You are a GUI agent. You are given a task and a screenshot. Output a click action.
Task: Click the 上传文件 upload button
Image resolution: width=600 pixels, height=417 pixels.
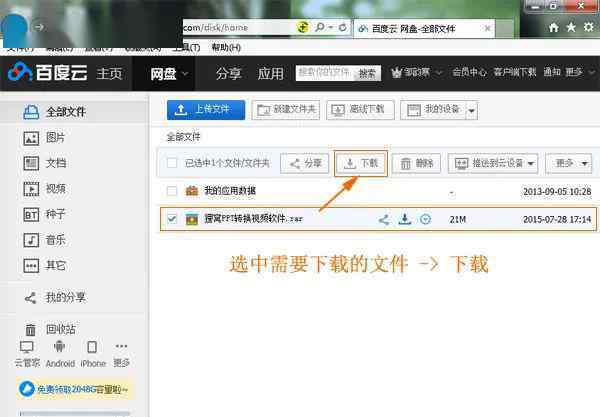point(206,110)
